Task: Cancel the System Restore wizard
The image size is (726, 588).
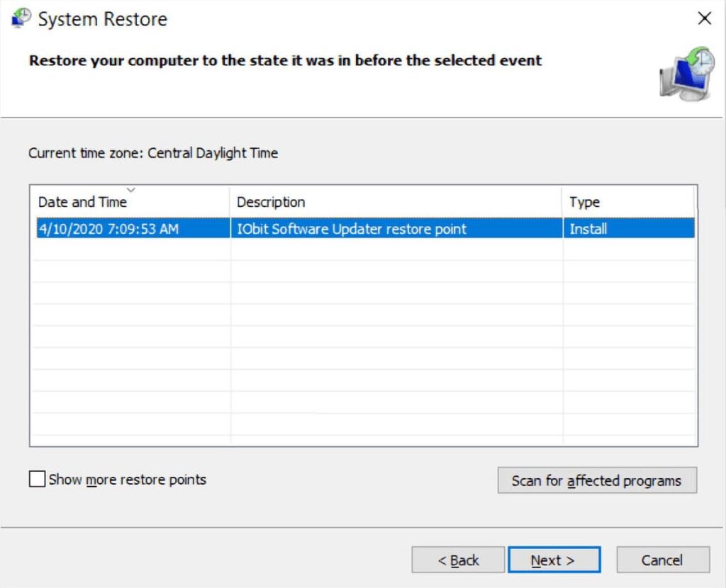Action: tap(662, 560)
